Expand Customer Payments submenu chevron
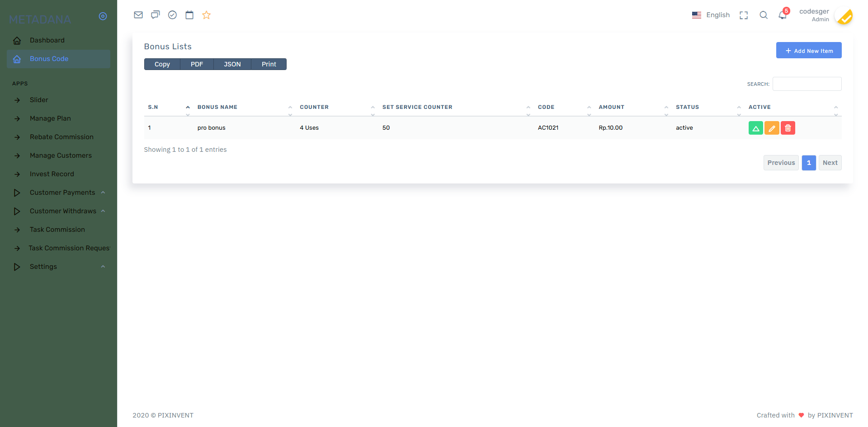Screen dimensions: 868x427 point(103,192)
